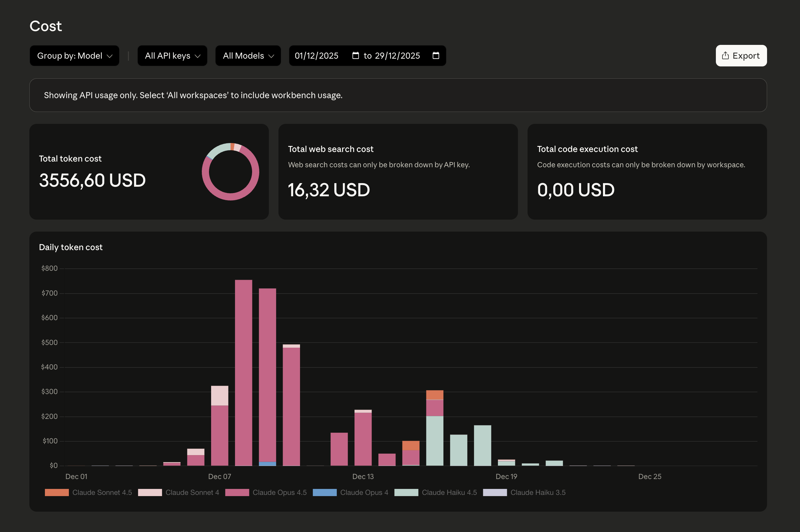Toggle Claude Haiku 3.5 legend entry

(538, 492)
